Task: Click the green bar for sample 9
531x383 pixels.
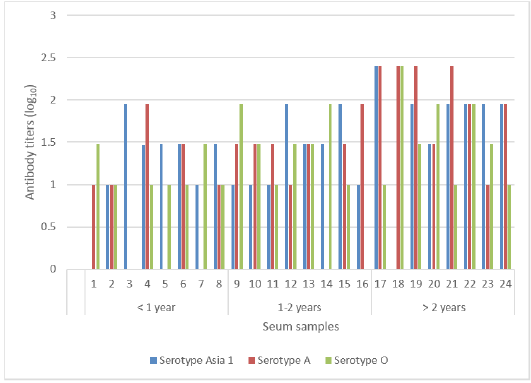Action: [241, 187]
